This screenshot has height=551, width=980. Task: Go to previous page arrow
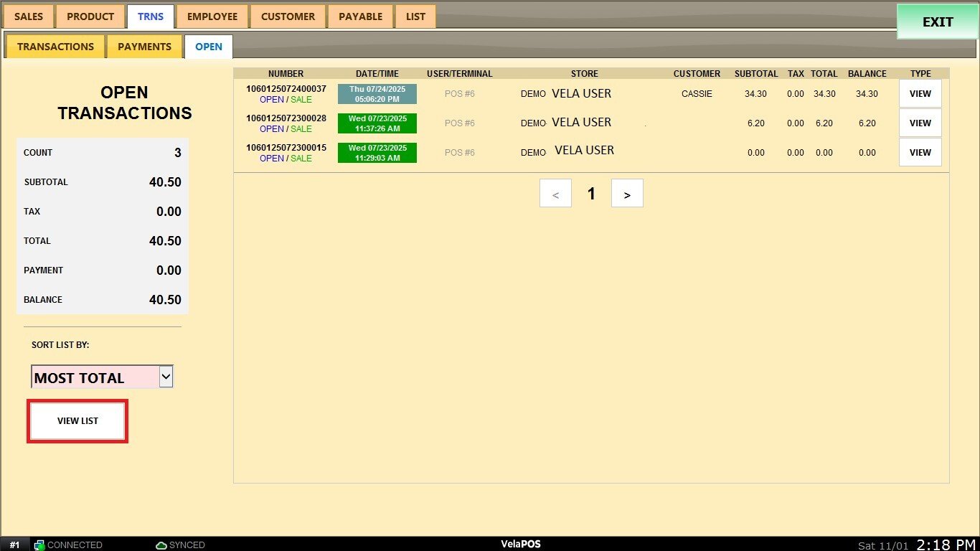coord(555,194)
